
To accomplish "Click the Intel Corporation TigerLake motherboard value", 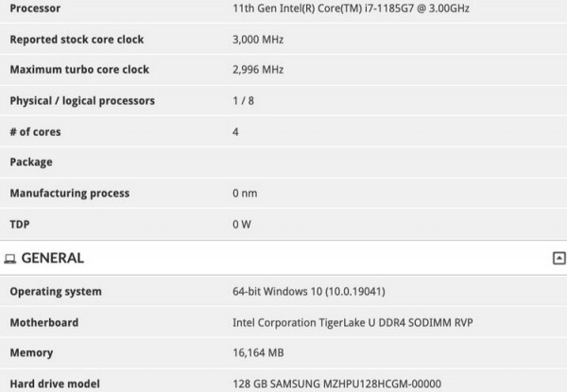I will point(352,322).
